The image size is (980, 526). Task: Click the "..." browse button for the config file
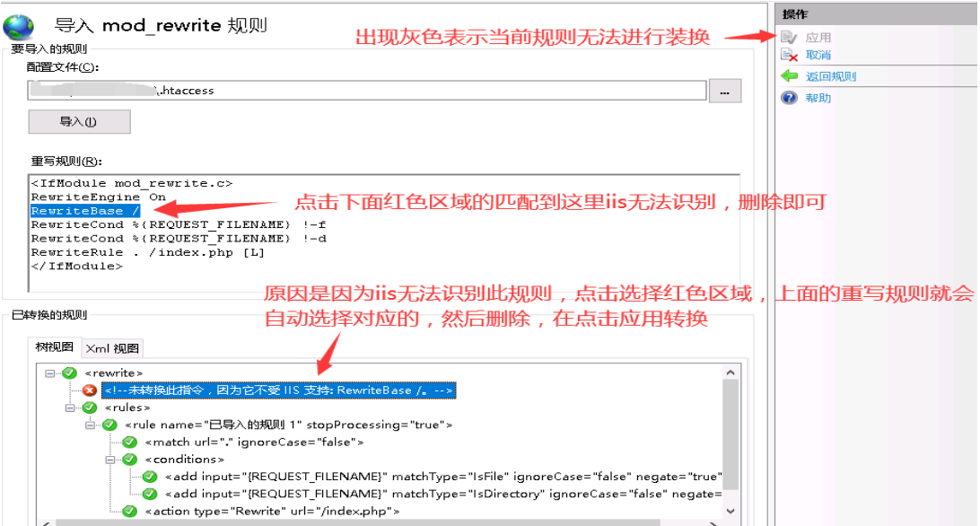[x=725, y=91]
